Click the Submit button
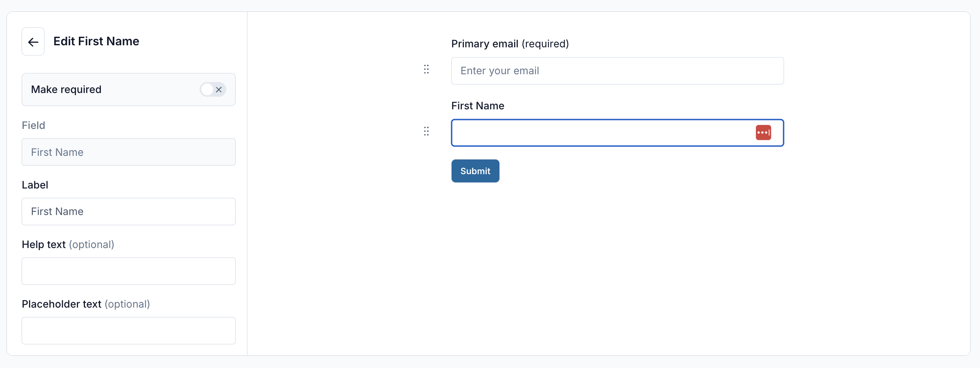This screenshot has width=980, height=368. (475, 171)
